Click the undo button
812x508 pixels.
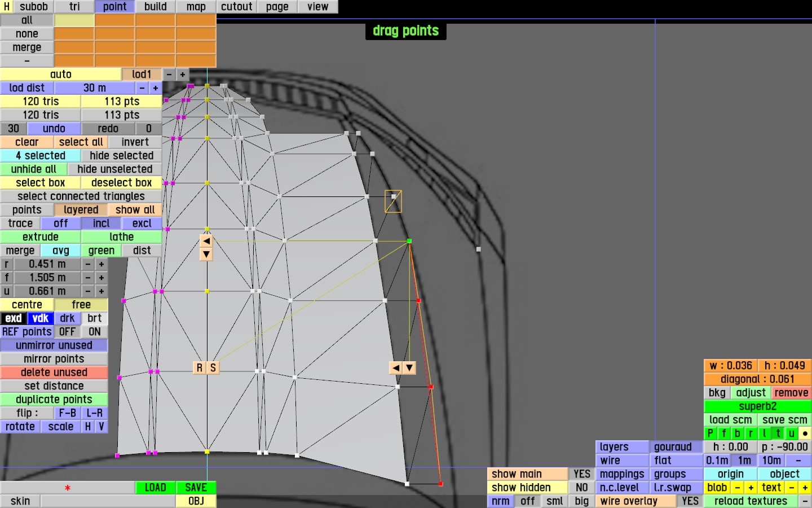pyautogui.click(x=54, y=129)
